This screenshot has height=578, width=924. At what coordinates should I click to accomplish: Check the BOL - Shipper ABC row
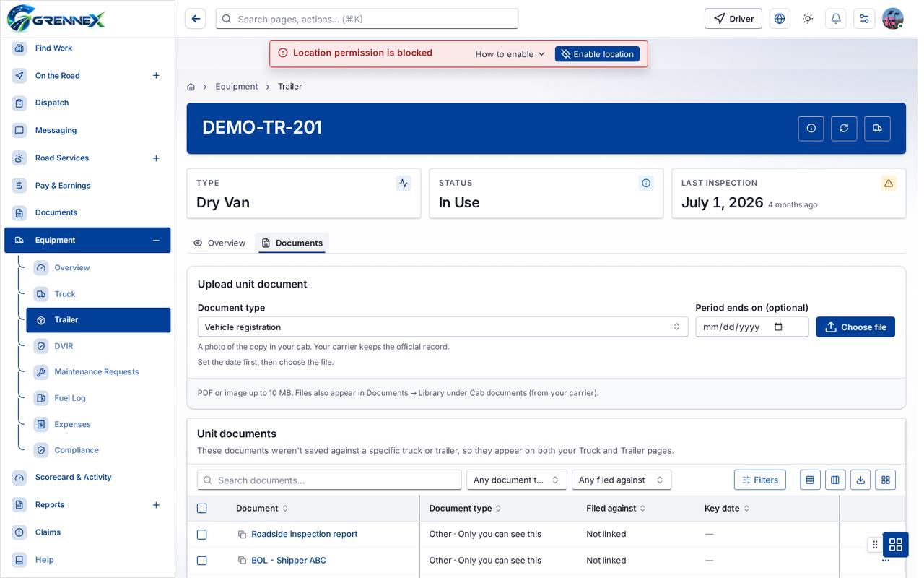(202, 561)
